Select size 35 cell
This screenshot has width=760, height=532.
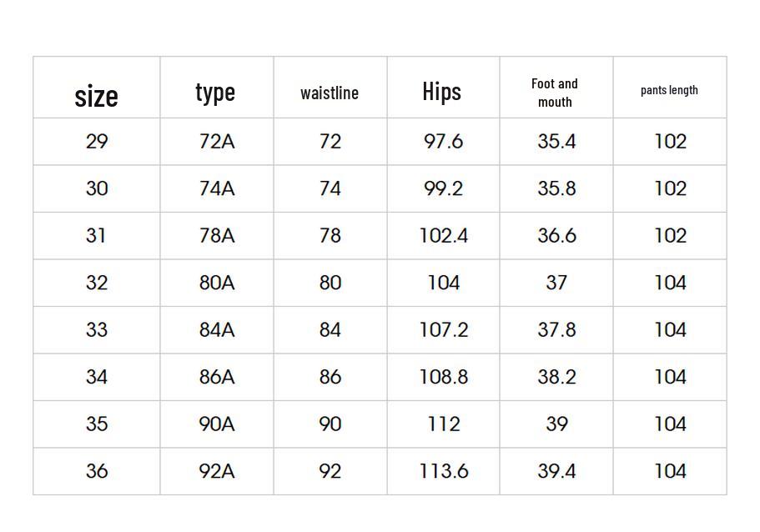click(97, 424)
